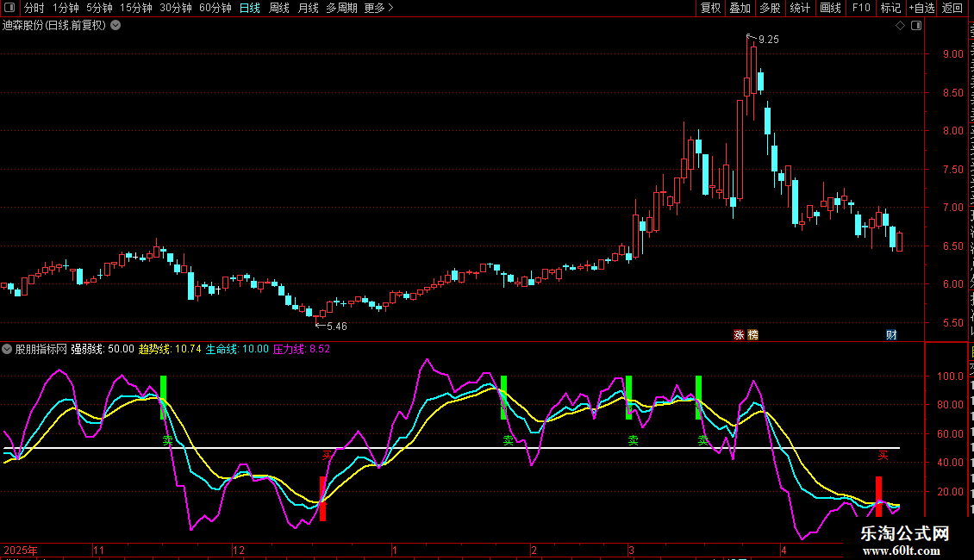Click the red 买 signal bar in April

(878, 496)
